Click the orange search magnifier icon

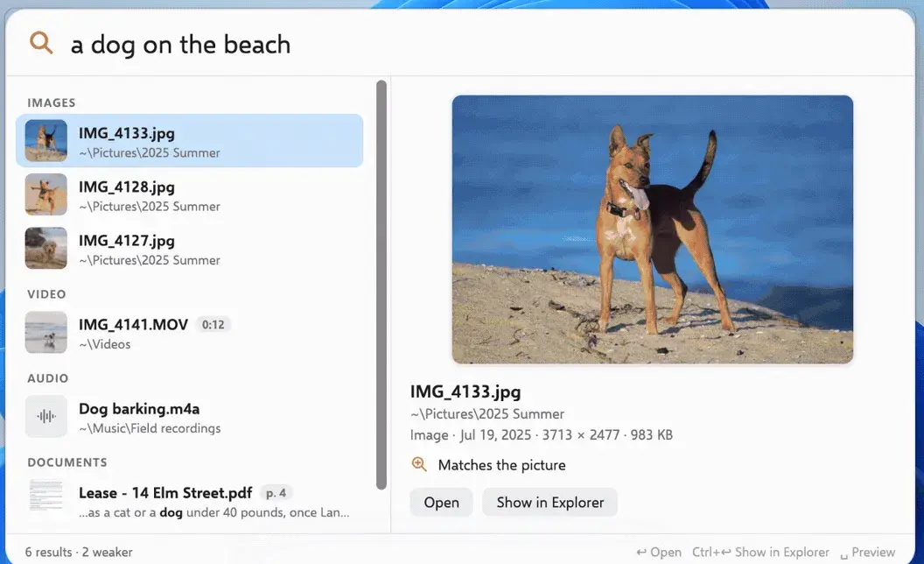click(x=41, y=43)
